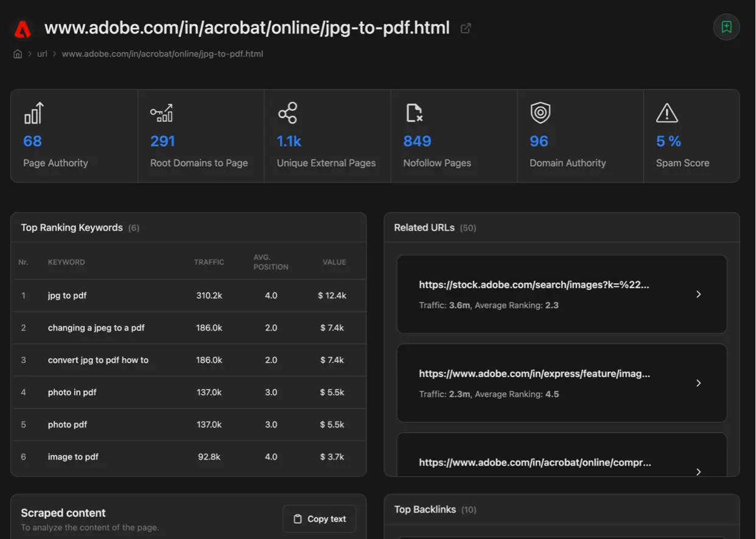The width and height of the screenshot is (756, 539).
Task: Click the 'url' breadcrumb link
Action: click(x=42, y=54)
